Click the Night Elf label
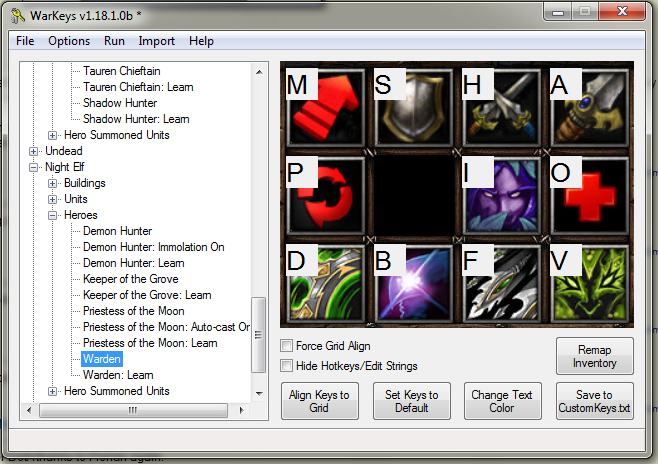The height and width of the screenshot is (464, 658). (65, 167)
